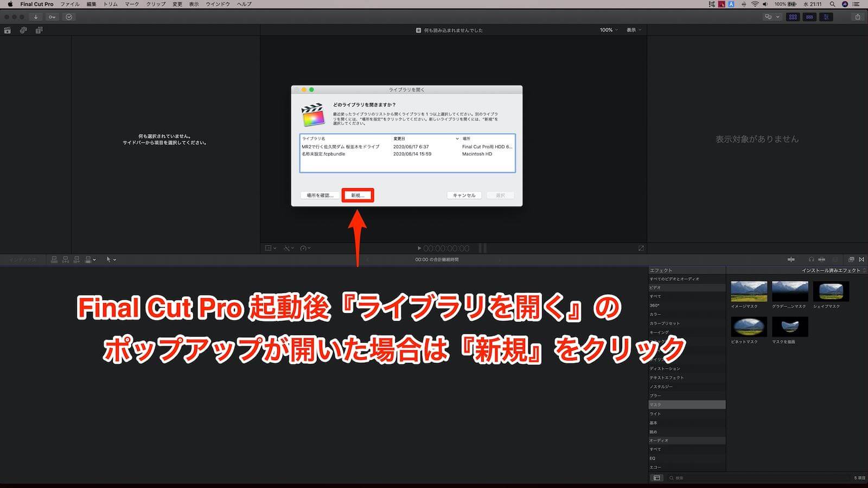Select イメージマスク effect thumbnail
868x488 pixels.
click(x=749, y=291)
